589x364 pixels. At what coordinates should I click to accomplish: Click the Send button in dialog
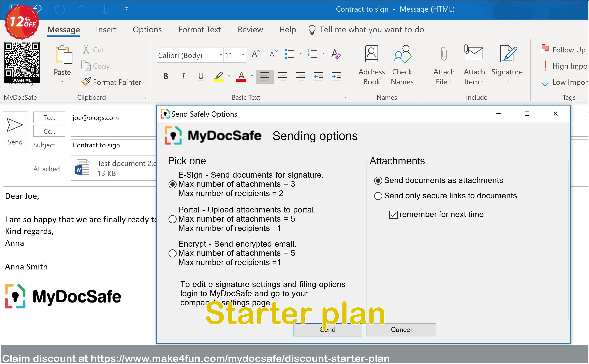[327, 330]
